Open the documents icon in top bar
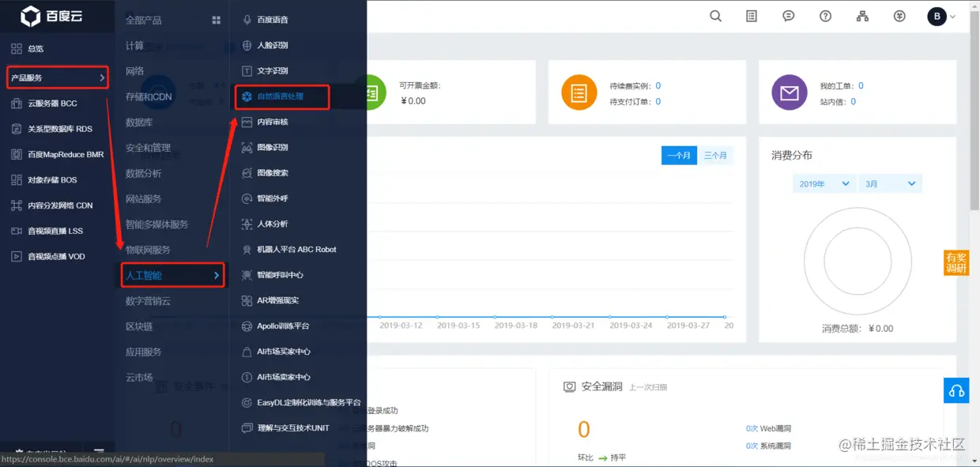The image size is (980, 467). 752,16
